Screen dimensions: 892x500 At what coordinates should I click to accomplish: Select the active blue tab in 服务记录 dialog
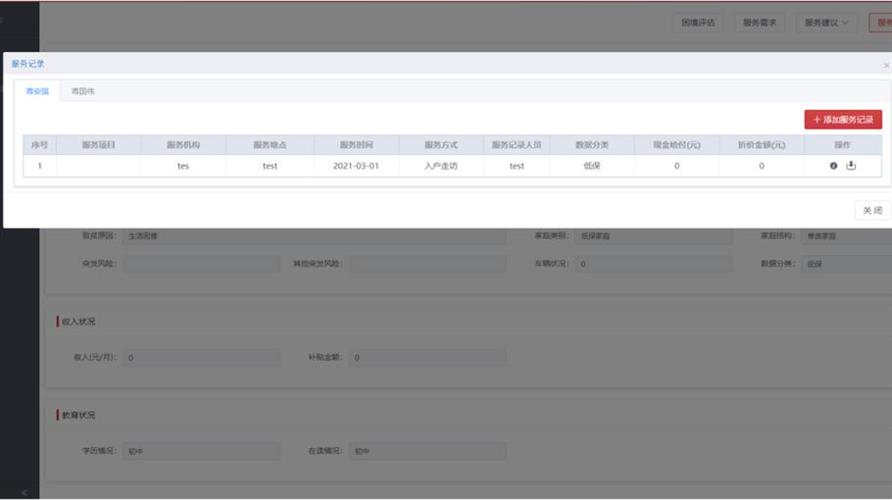(37, 91)
